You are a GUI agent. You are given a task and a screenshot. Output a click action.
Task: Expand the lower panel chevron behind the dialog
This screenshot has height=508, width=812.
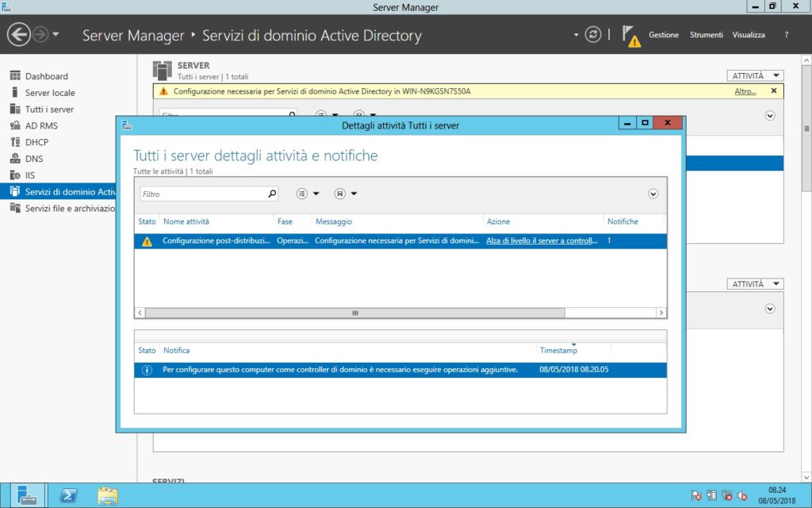point(770,309)
